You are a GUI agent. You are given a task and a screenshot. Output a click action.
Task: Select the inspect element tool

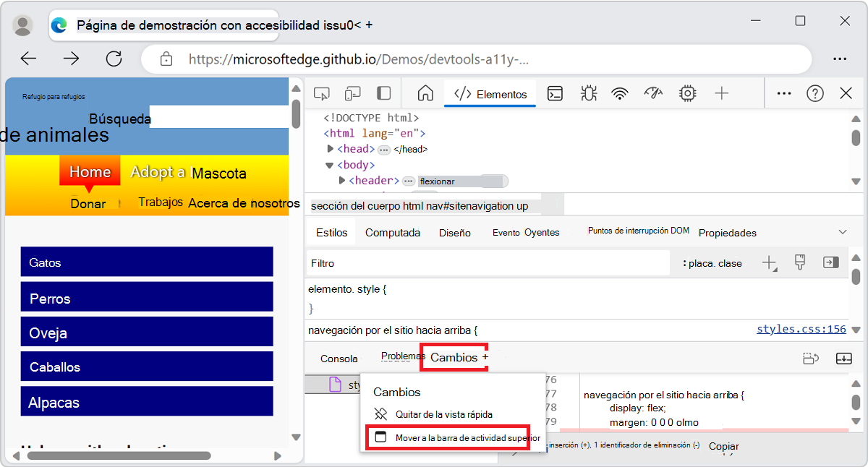[321, 93]
